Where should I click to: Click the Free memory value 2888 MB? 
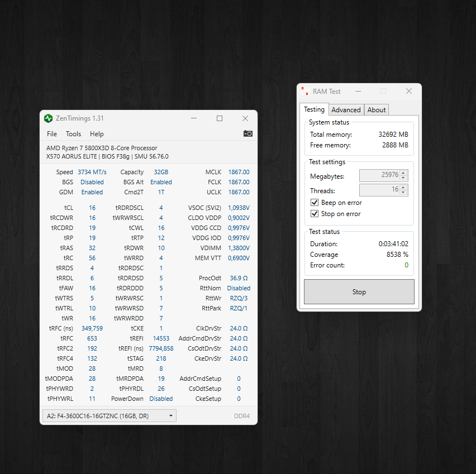point(395,145)
